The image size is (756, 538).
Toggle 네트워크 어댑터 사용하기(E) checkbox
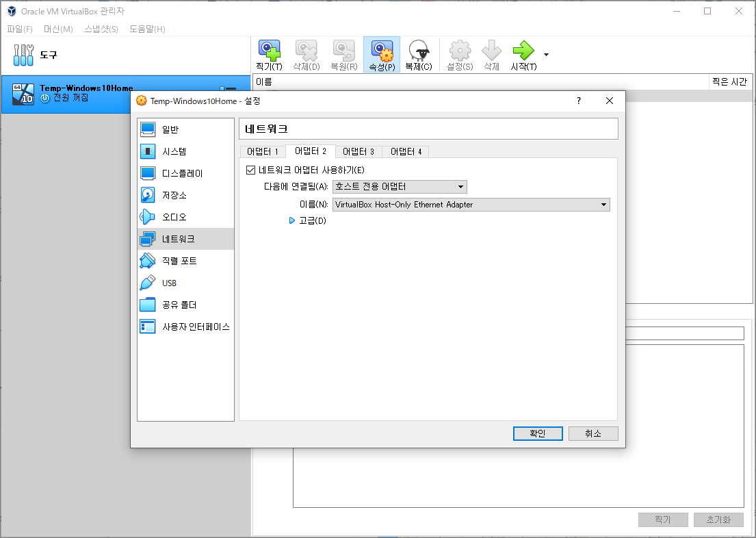250,170
